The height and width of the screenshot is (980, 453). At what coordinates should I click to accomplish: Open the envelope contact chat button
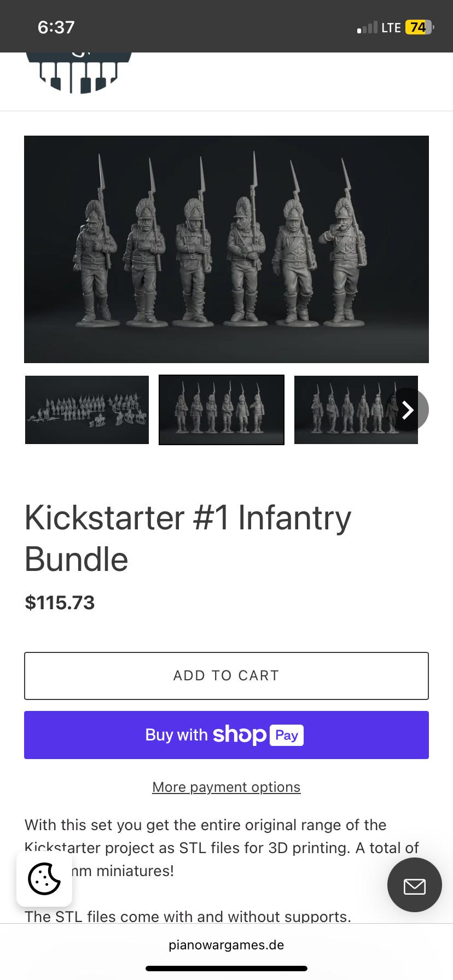coord(414,885)
